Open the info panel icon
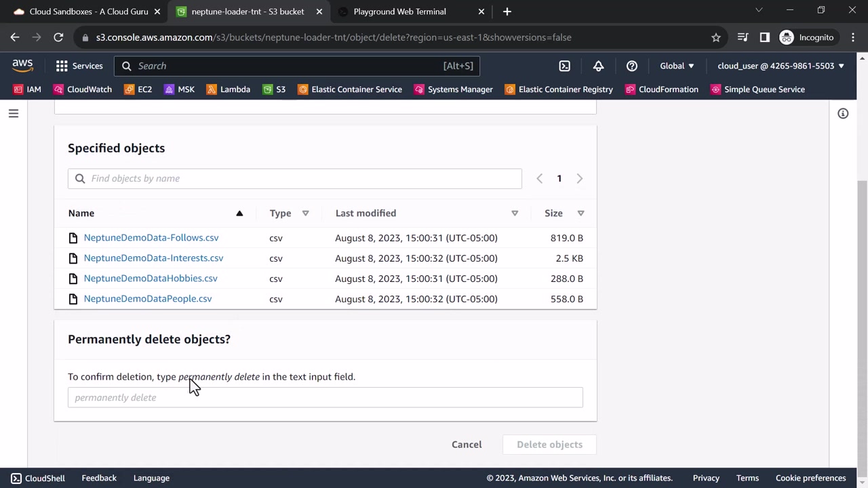This screenshot has height=488, width=868. pyautogui.click(x=843, y=114)
